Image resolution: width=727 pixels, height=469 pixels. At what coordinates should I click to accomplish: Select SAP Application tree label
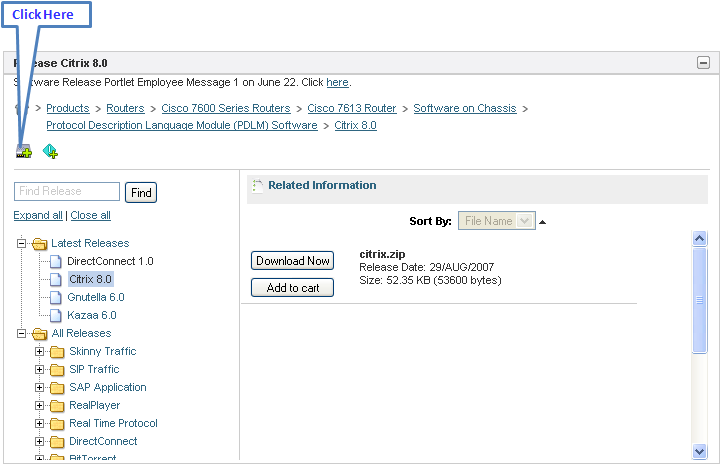pyautogui.click(x=108, y=387)
